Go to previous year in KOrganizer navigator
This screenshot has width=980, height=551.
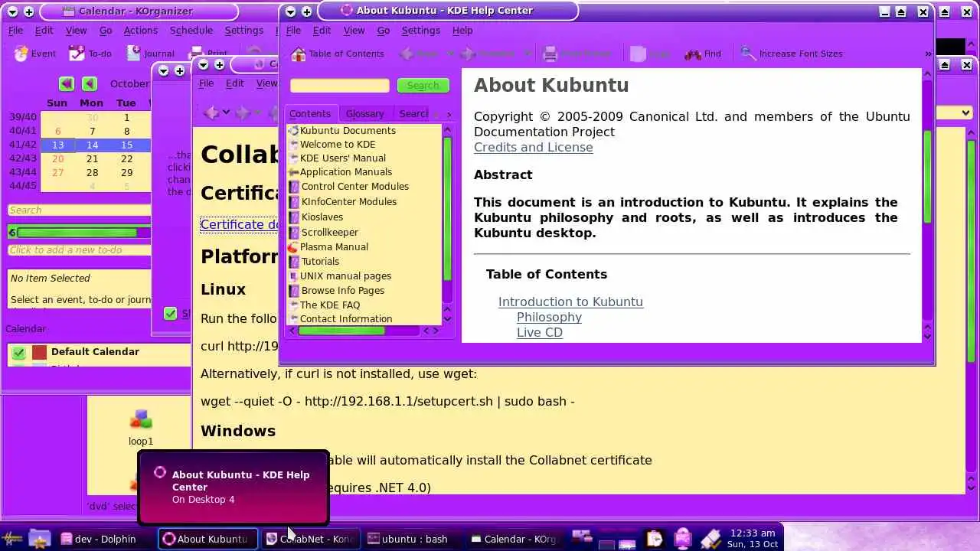tap(67, 83)
